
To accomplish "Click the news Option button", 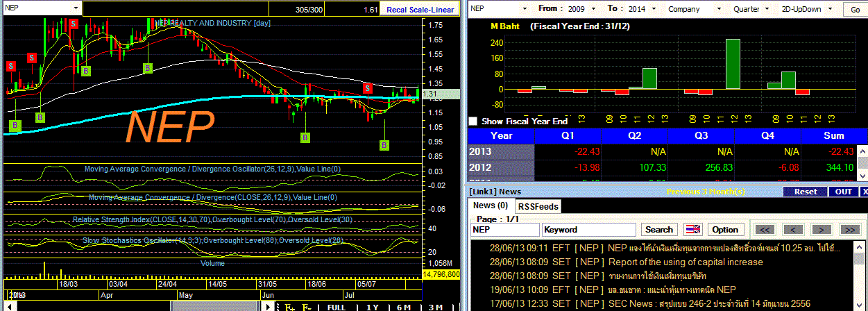I will coord(725,229).
